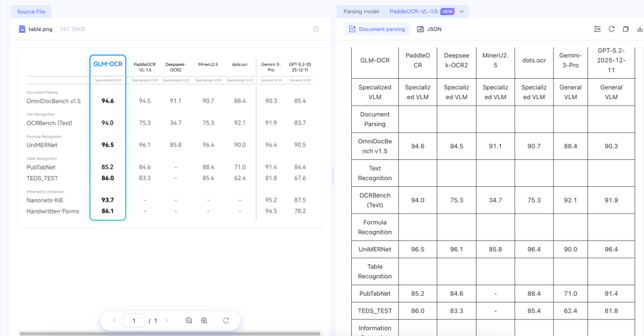Click the table.png file name

(x=41, y=29)
